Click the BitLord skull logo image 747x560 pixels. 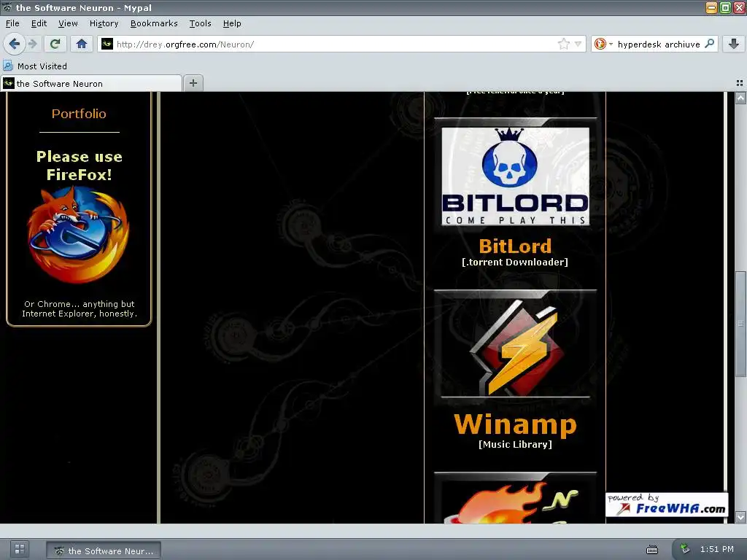(515, 176)
